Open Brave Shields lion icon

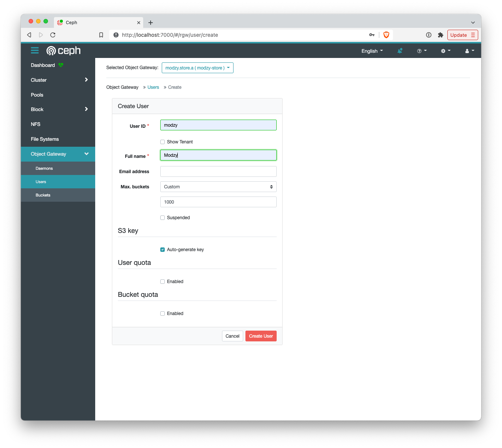pyautogui.click(x=386, y=35)
